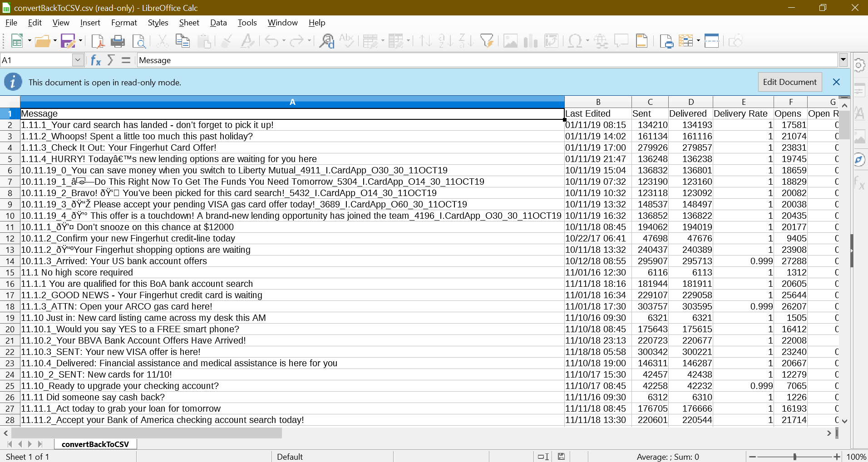This screenshot has width=868, height=462.
Task: Click the Insert Chart icon
Action: tap(531, 41)
